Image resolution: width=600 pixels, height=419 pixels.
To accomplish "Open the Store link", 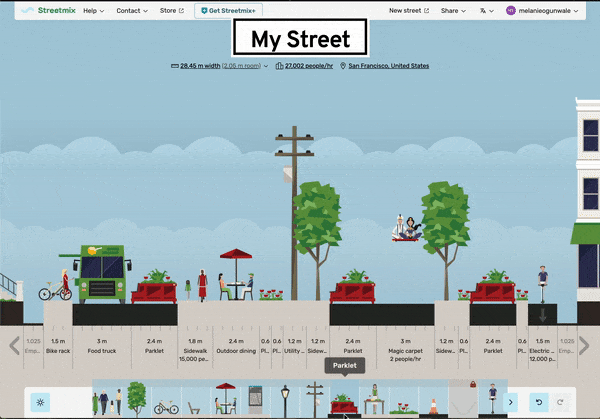I will click(172, 11).
